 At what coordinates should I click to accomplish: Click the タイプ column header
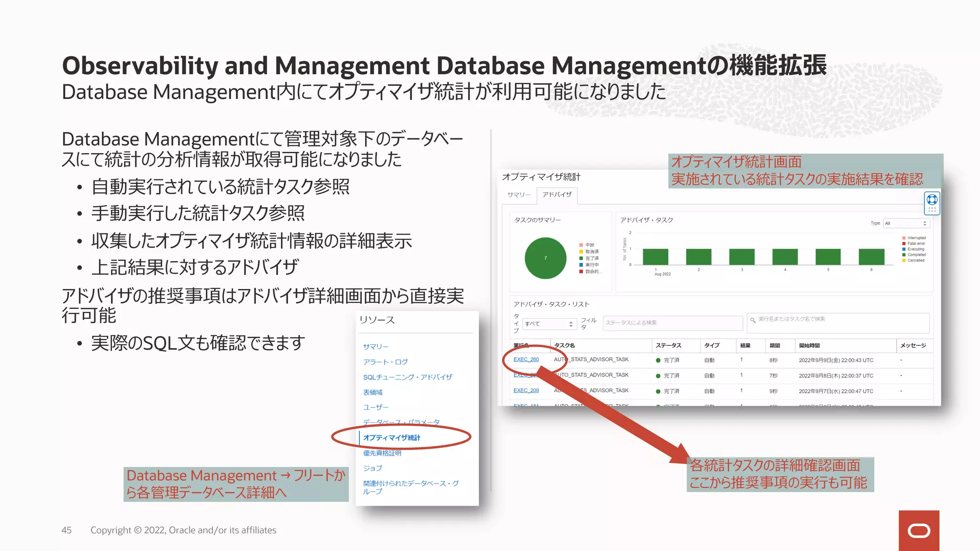coord(712,345)
